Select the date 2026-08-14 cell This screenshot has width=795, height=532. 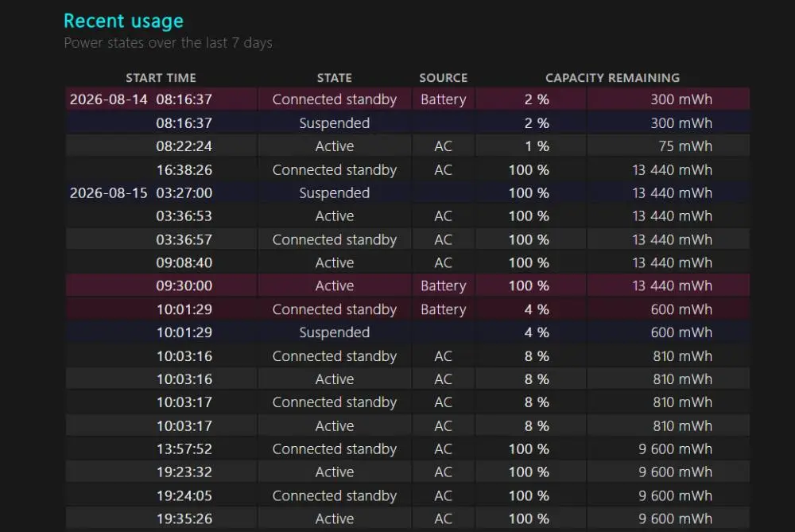click(x=108, y=99)
